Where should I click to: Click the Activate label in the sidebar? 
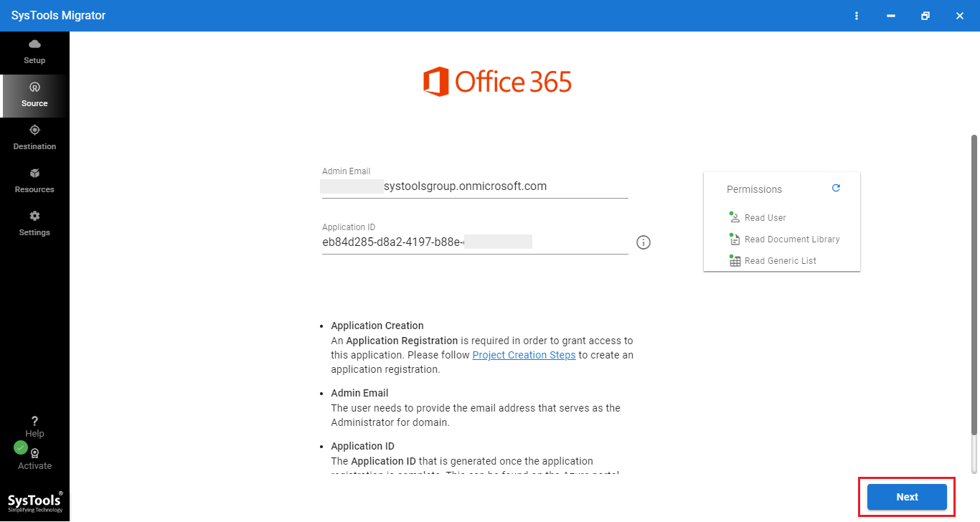(x=34, y=466)
